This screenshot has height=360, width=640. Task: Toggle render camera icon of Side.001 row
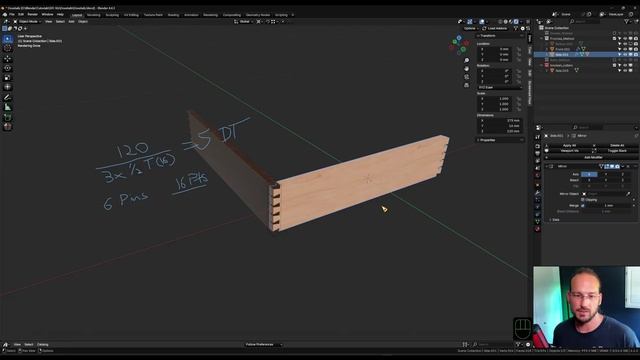click(636, 54)
